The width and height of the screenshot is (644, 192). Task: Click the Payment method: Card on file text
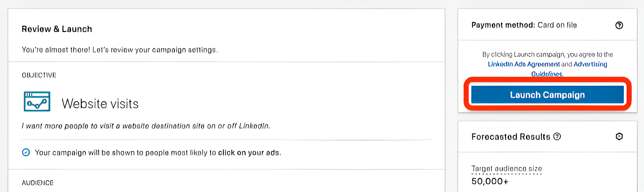click(524, 25)
